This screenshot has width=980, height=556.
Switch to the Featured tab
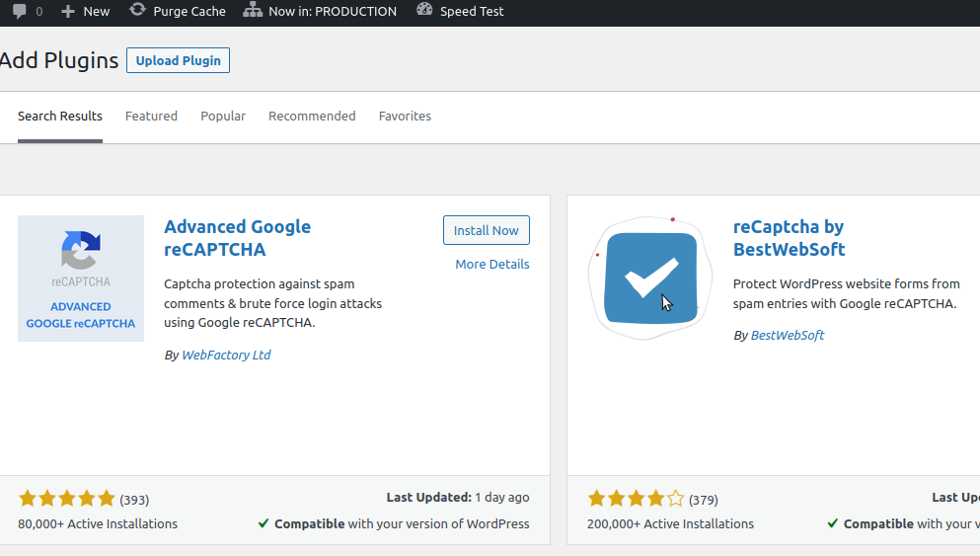[x=151, y=117]
